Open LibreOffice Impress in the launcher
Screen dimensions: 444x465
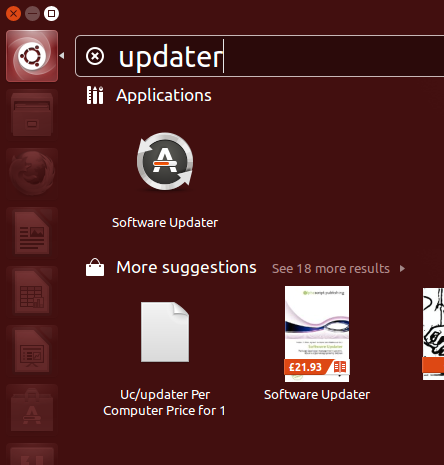[x=32, y=350]
